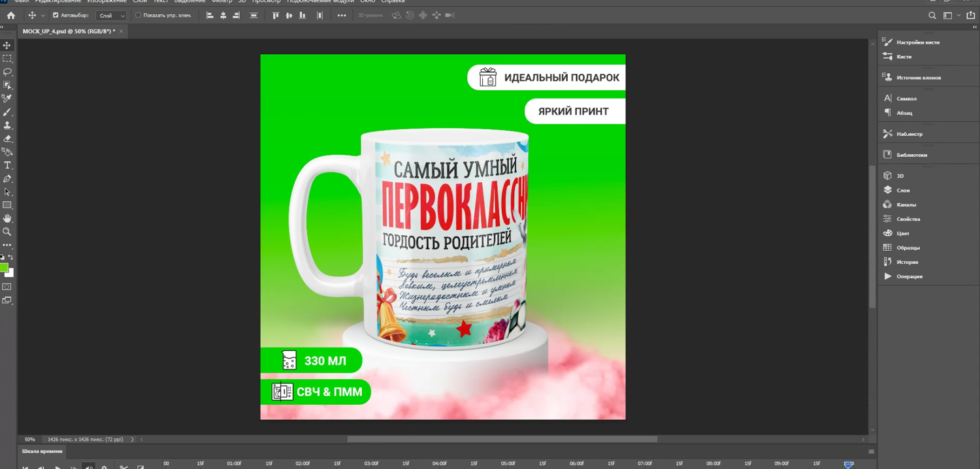
Task: Select the Lasso tool
Action: click(7, 72)
